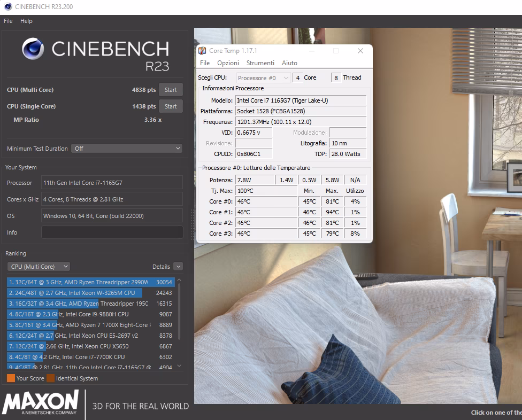Select the Intel Core i7-7700K ranking row
This screenshot has width=522, height=420.
pos(90,357)
